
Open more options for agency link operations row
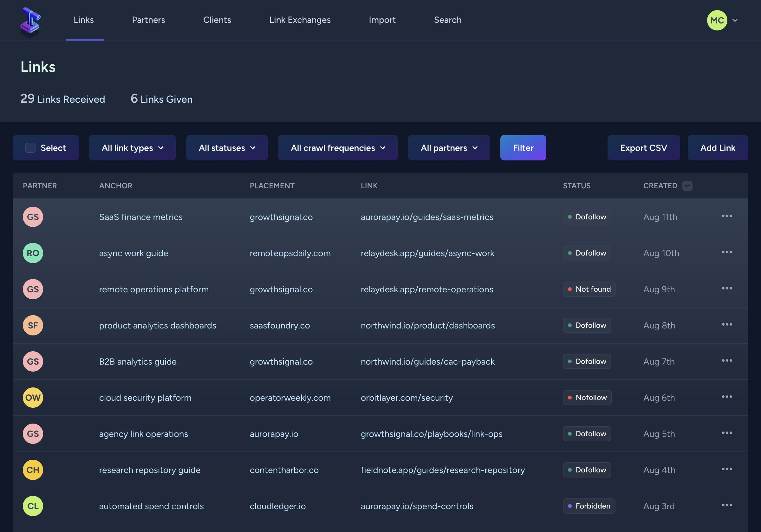(726, 433)
